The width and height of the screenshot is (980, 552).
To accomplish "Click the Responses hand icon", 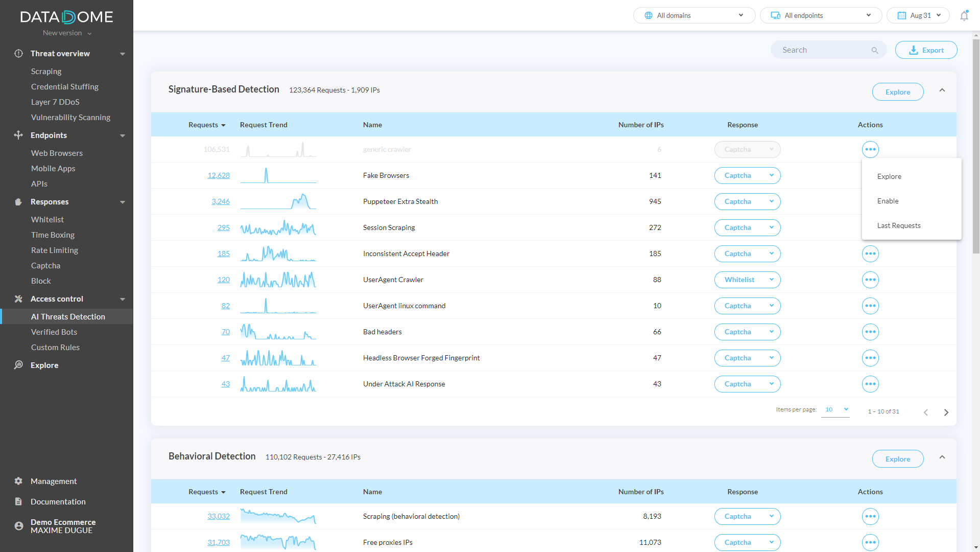I will click(18, 202).
